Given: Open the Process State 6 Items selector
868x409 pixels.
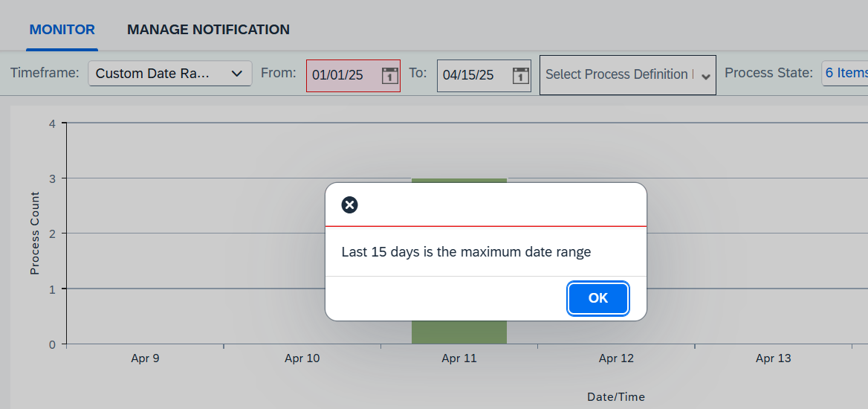Looking at the screenshot, I should click(x=845, y=73).
